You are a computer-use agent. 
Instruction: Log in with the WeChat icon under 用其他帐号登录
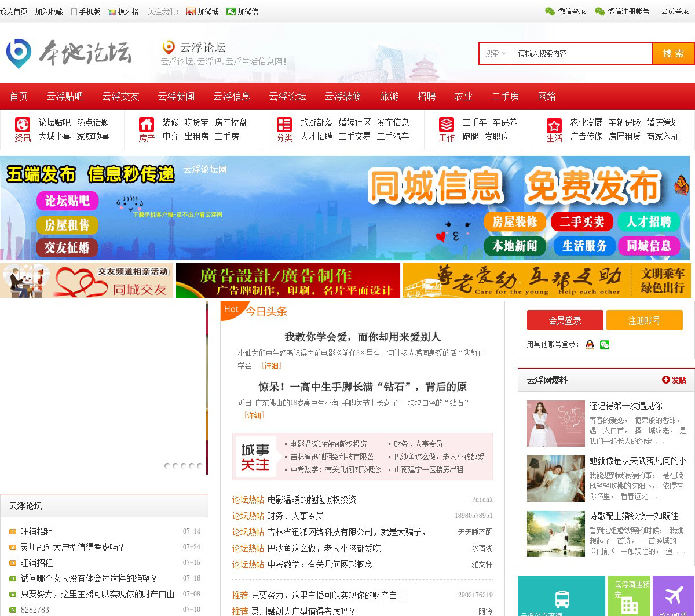coord(605,345)
